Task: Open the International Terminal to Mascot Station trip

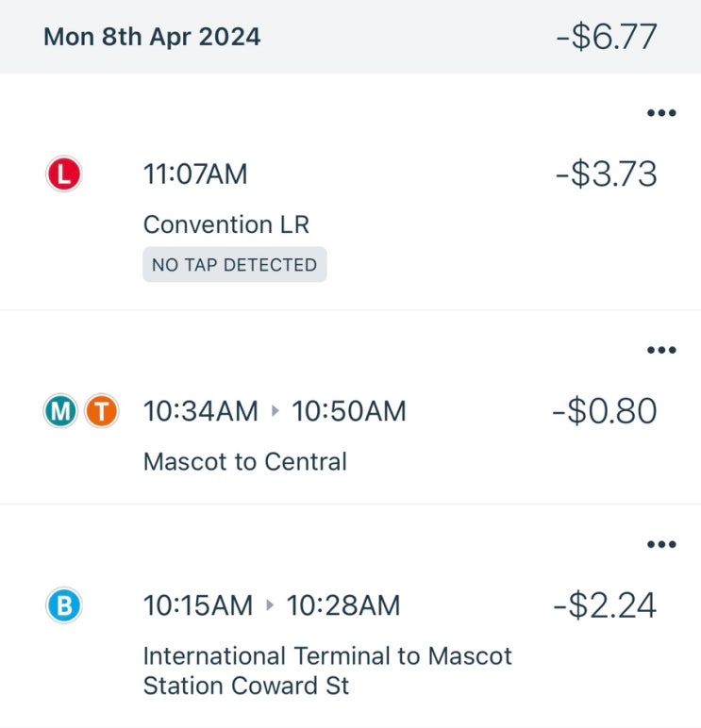Action: [x=327, y=670]
